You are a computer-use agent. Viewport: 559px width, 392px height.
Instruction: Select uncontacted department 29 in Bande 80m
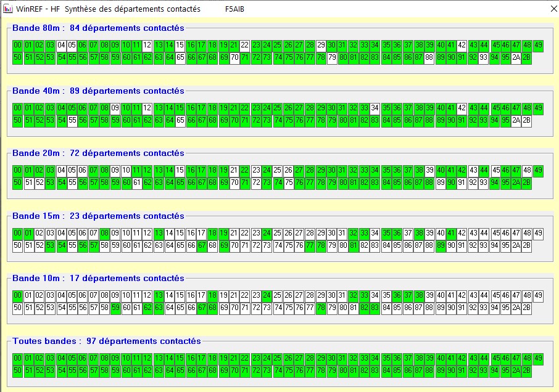(321, 45)
